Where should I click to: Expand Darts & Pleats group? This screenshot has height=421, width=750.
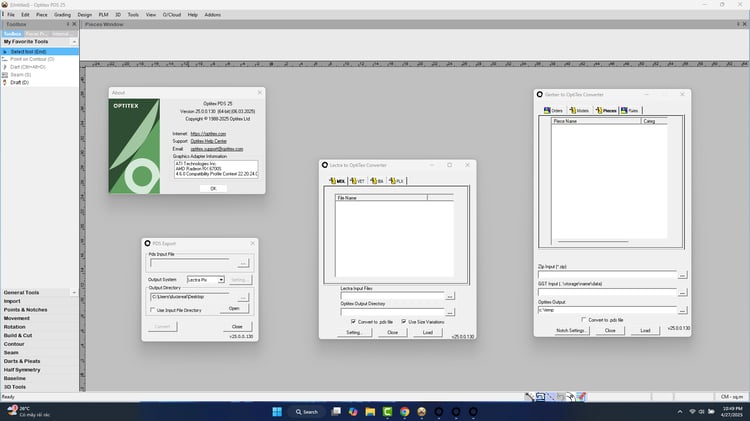39,361
